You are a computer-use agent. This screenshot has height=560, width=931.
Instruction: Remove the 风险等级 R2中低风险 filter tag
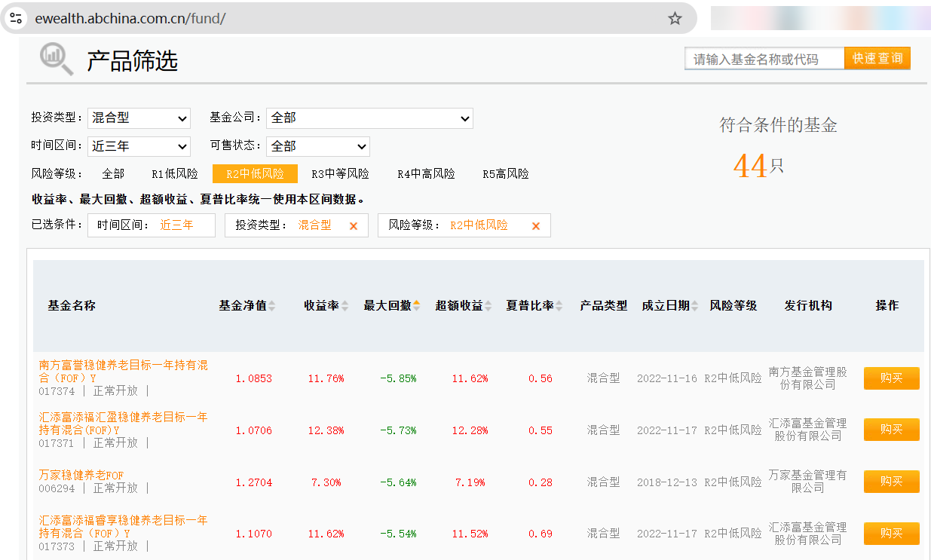pyautogui.click(x=536, y=225)
